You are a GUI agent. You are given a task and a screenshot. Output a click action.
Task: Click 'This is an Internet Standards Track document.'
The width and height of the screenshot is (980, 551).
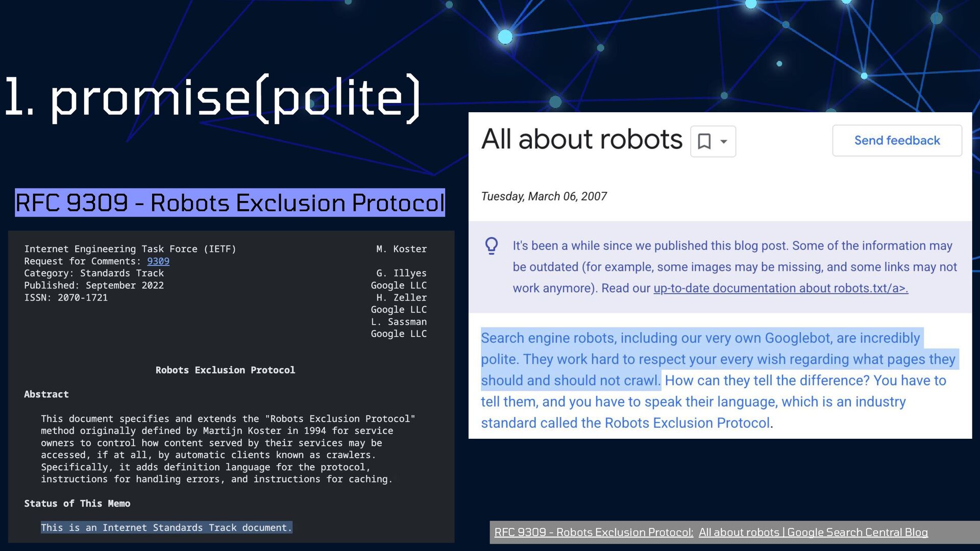click(166, 528)
